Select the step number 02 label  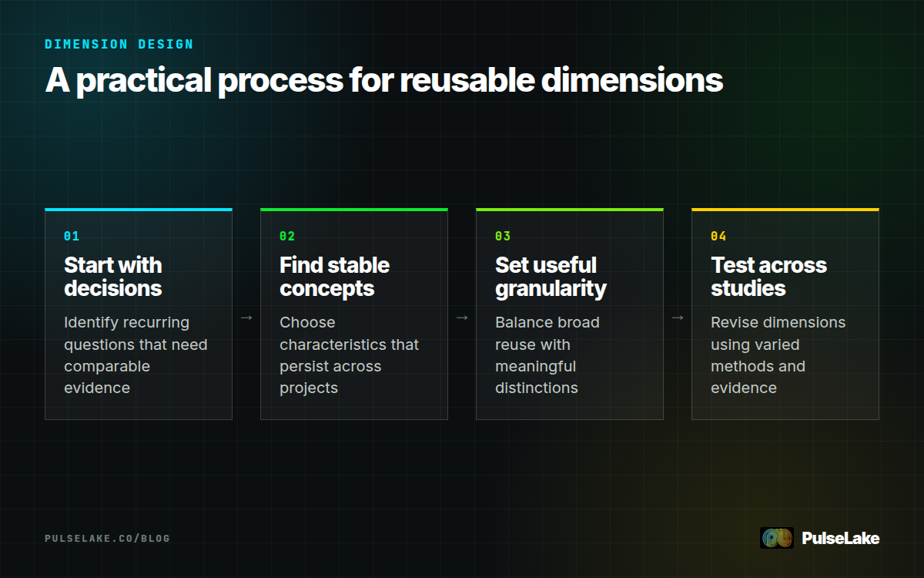click(287, 236)
